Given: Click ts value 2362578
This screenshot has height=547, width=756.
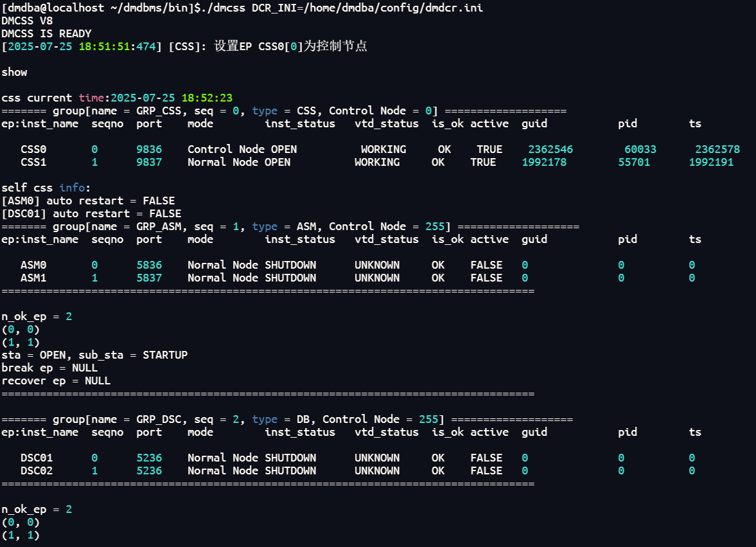Looking at the screenshot, I should [717, 150].
